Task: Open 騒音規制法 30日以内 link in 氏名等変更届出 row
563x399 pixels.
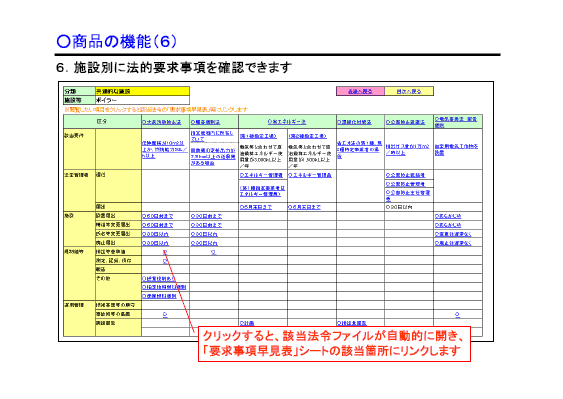Action: pos(204,234)
